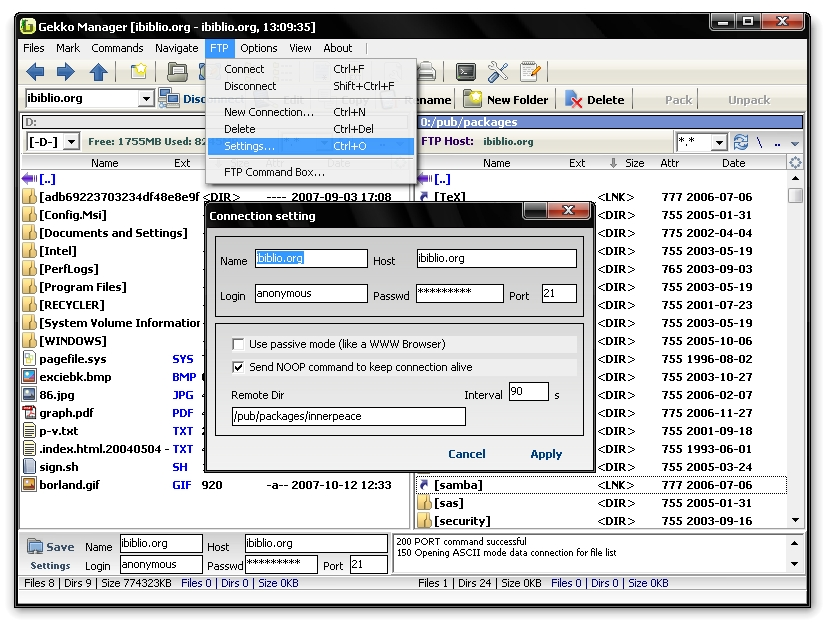Click the panel settings gear icon
This screenshot has width=826, height=622.
click(x=795, y=163)
